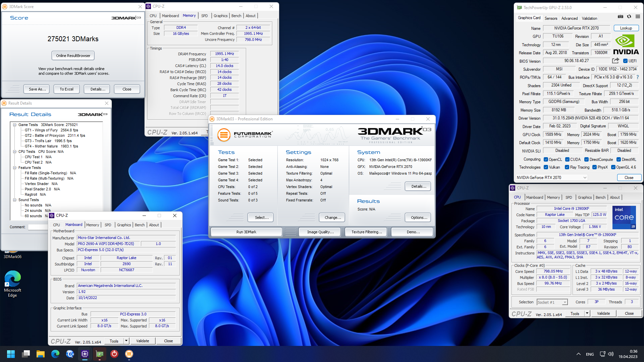Click the Run 3DMark button
The width and height of the screenshot is (644, 362).
pyautogui.click(x=246, y=232)
